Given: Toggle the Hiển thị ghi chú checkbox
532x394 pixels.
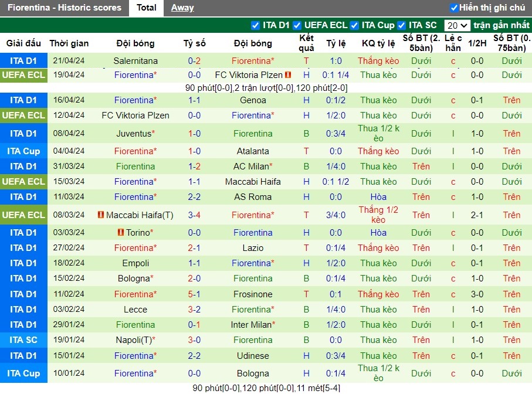Looking at the screenshot, I should tap(454, 8).
